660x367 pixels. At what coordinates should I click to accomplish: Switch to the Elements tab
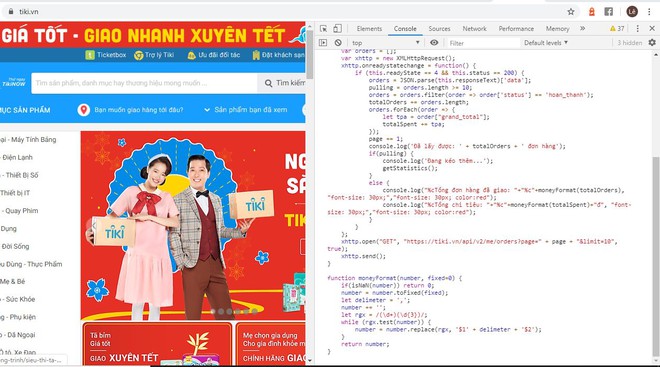(x=369, y=29)
